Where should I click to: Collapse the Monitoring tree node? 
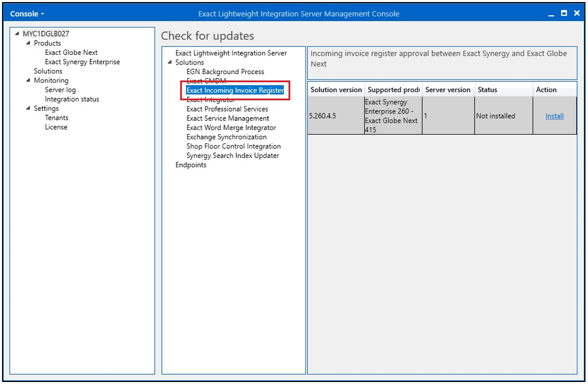pyautogui.click(x=28, y=80)
